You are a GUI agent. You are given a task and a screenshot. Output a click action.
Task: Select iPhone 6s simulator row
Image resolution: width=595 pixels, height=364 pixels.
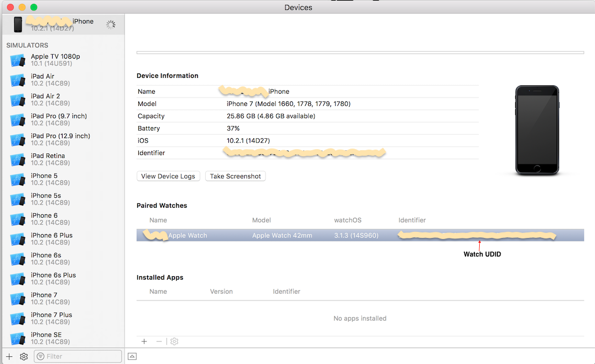[63, 259]
